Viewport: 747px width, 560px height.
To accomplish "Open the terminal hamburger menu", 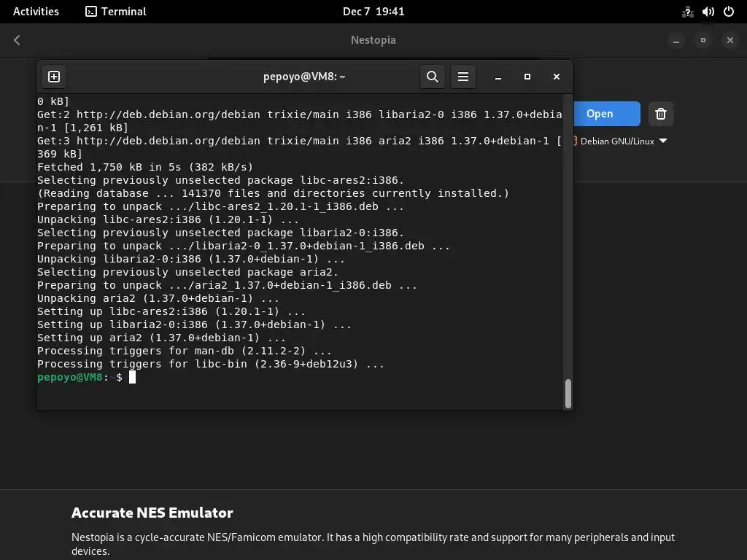I will coord(463,77).
